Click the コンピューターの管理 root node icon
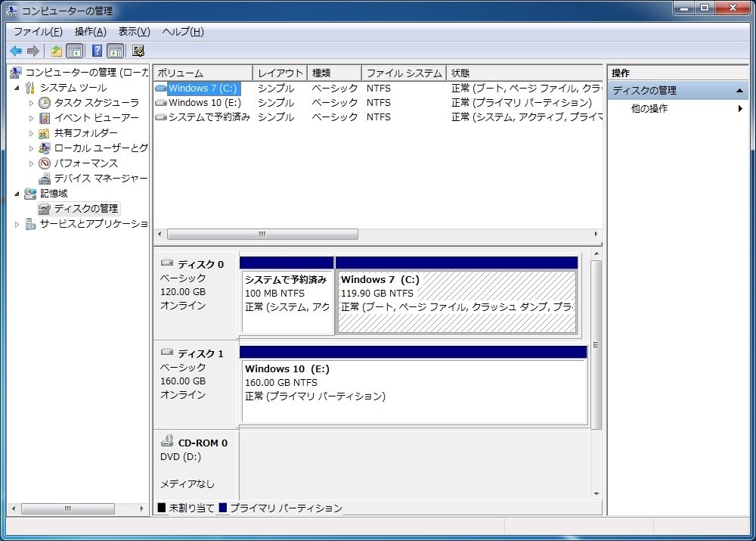Image resolution: width=756 pixels, height=541 pixels. [15, 73]
